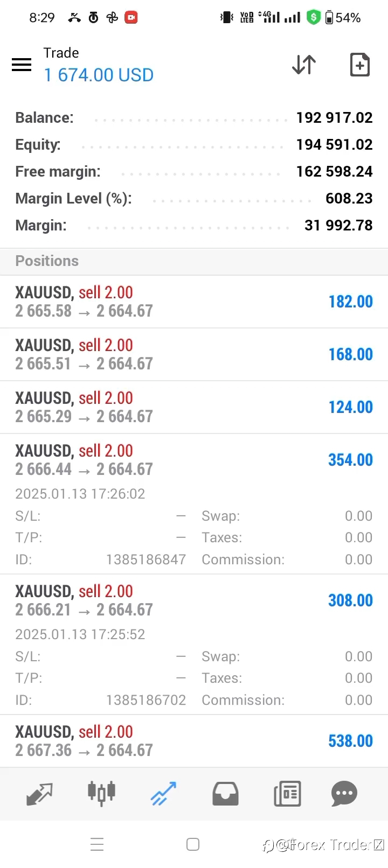Open the candlestick Chart tab
The image size is (388, 868).
pos(101,793)
